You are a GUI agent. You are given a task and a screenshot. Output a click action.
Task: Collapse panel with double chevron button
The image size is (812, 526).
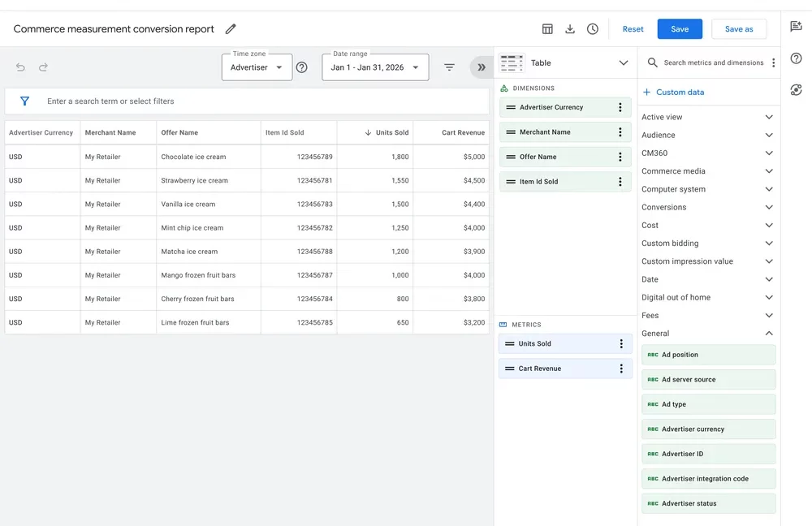point(481,67)
